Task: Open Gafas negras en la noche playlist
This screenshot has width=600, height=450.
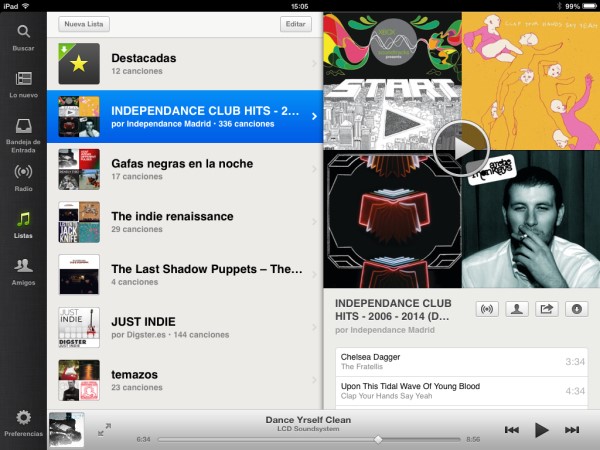Action: (x=185, y=169)
